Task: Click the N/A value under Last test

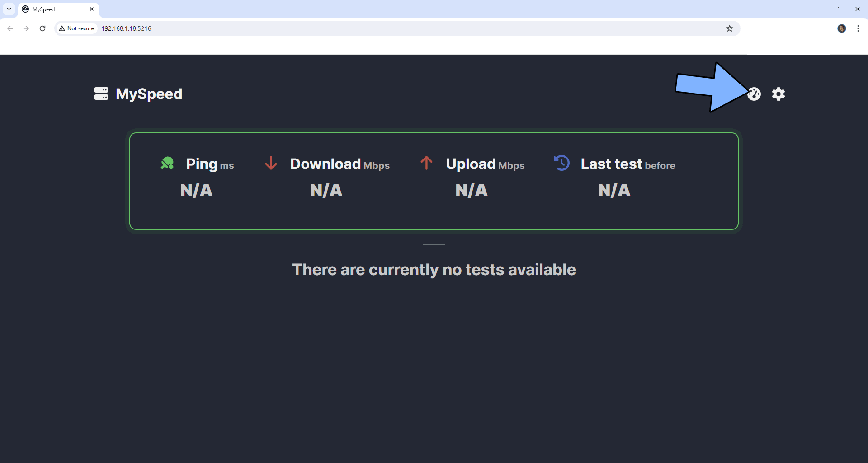Action: point(614,190)
